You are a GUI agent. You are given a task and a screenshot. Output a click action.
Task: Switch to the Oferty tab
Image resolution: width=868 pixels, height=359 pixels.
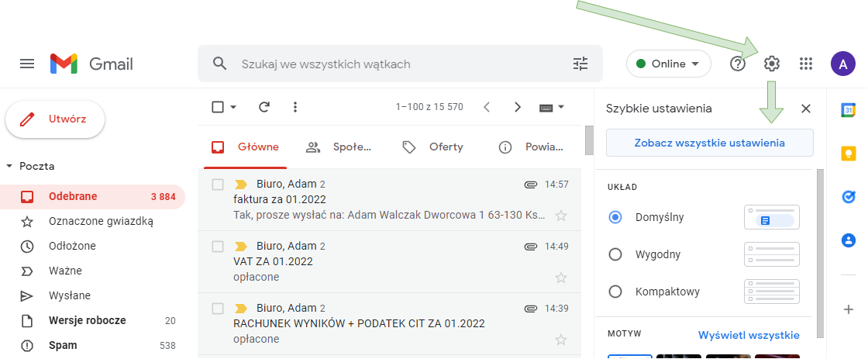pos(432,147)
